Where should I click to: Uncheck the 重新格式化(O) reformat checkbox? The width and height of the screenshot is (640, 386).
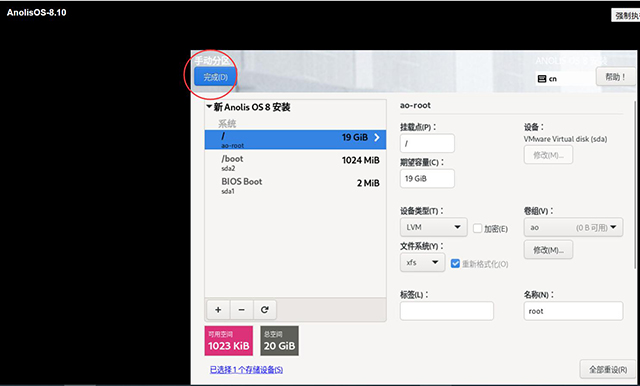(455, 264)
